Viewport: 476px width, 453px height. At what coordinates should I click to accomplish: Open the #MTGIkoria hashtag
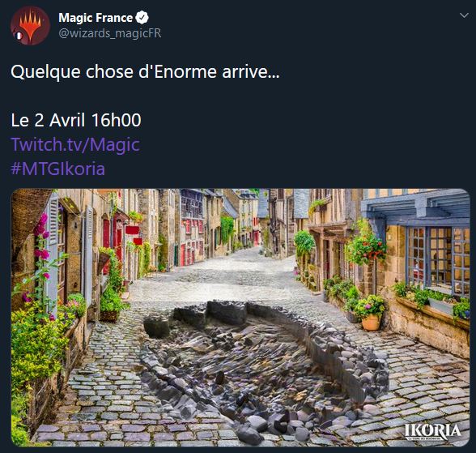(x=58, y=169)
